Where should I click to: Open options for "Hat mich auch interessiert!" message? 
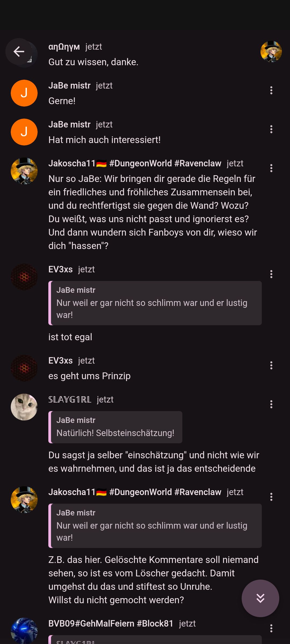[x=271, y=129]
